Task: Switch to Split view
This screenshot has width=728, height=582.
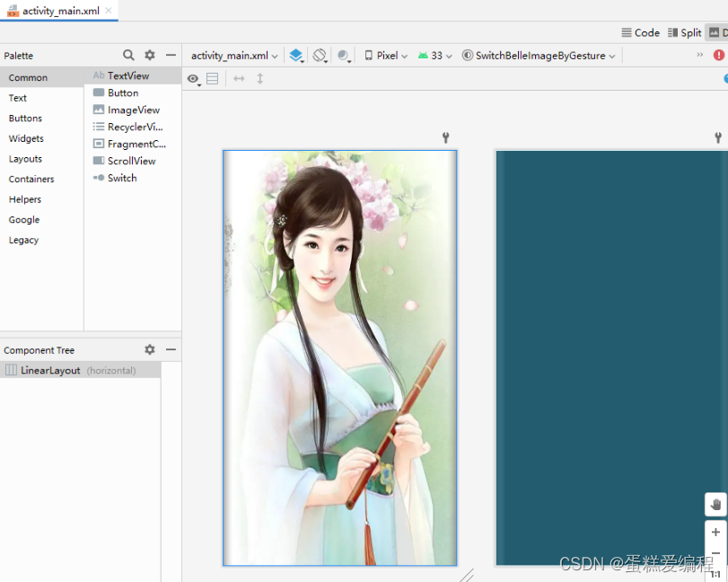Action: click(684, 33)
